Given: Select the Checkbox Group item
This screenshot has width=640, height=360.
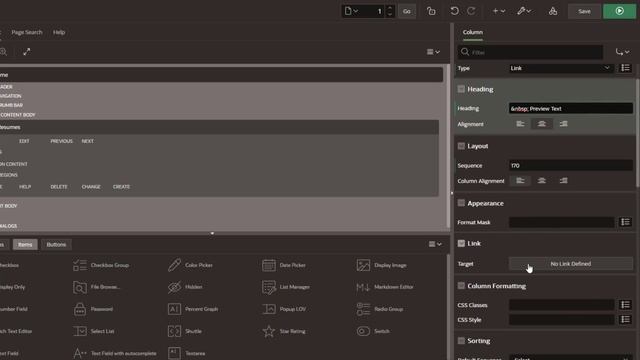Looking at the screenshot, I should click(101, 265).
